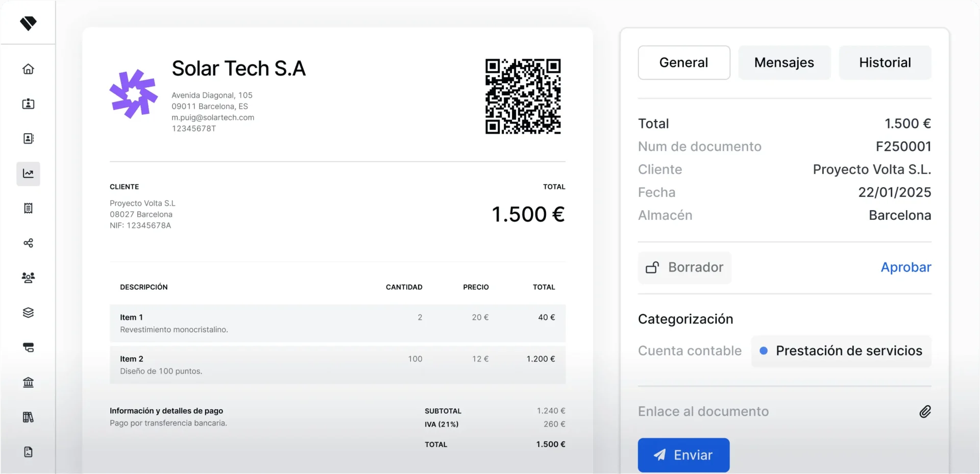Screen dimensions: 980x474
Task: Click the paperclip attachment icon
Action: click(x=926, y=412)
